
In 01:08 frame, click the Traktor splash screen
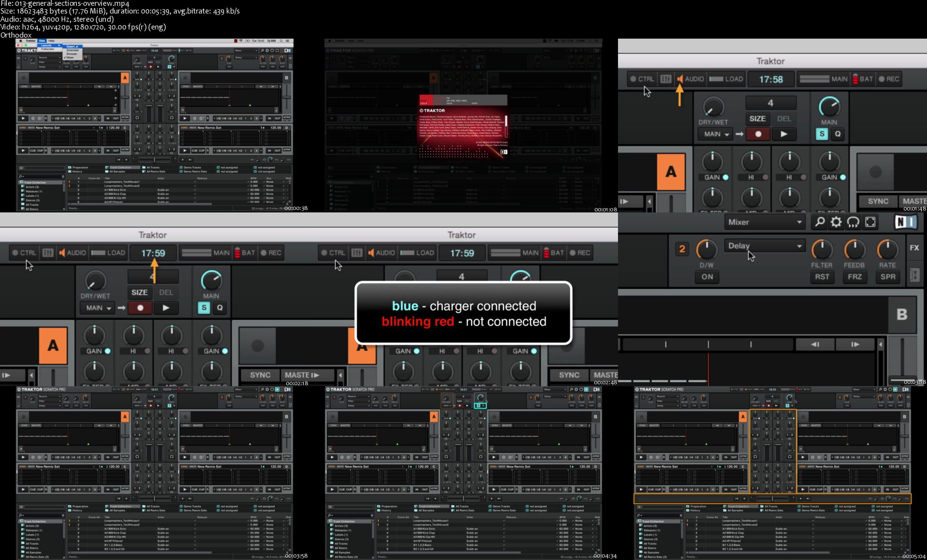[x=463, y=127]
